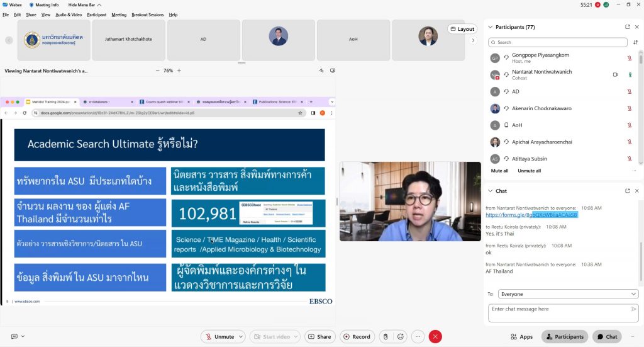This screenshot has width=644, height=347.
Task: Pop out the Chat panel
Action: tap(627, 191)
